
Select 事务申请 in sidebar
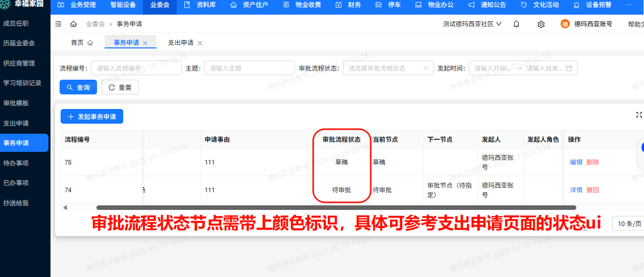coord(24,143)
